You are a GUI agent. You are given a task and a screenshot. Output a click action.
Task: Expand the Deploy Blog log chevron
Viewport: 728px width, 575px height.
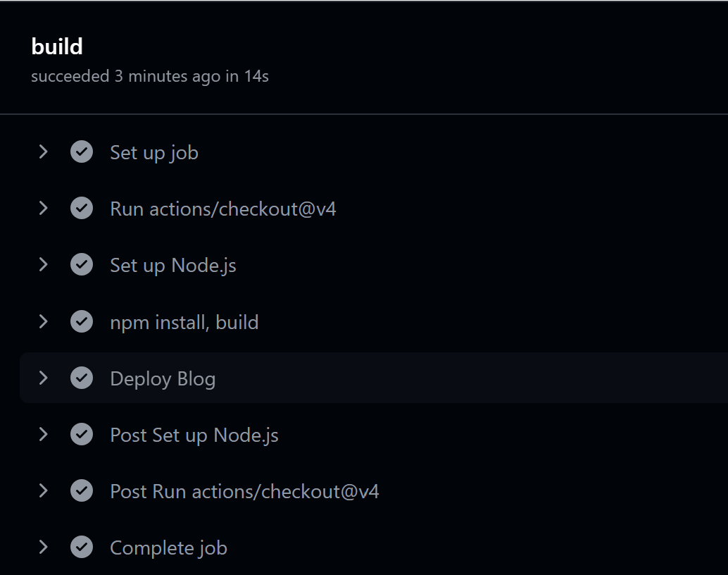[x=43, y=378]
